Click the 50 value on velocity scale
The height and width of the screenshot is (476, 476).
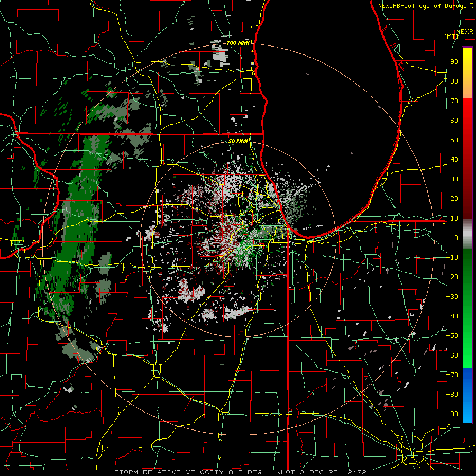(454, 140)
